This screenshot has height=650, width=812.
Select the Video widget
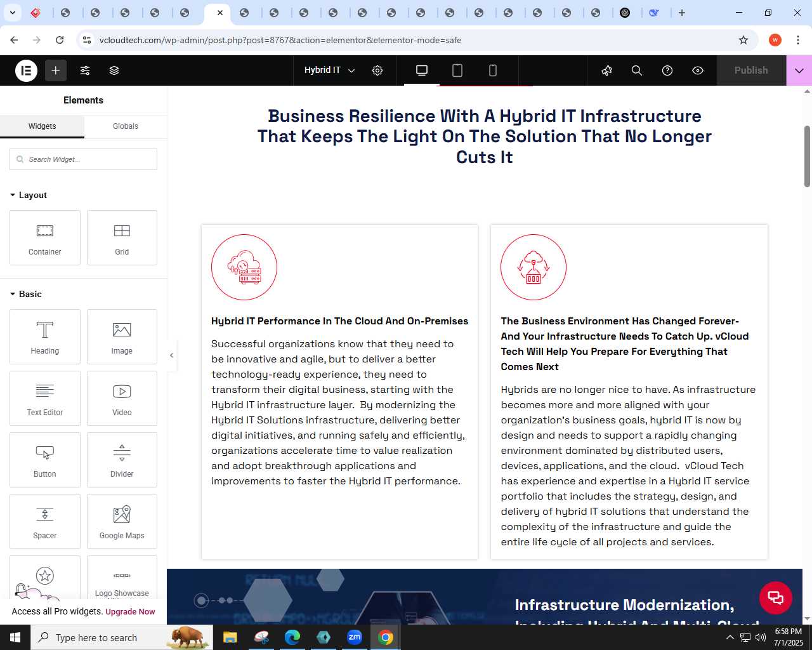pos(122,399)
